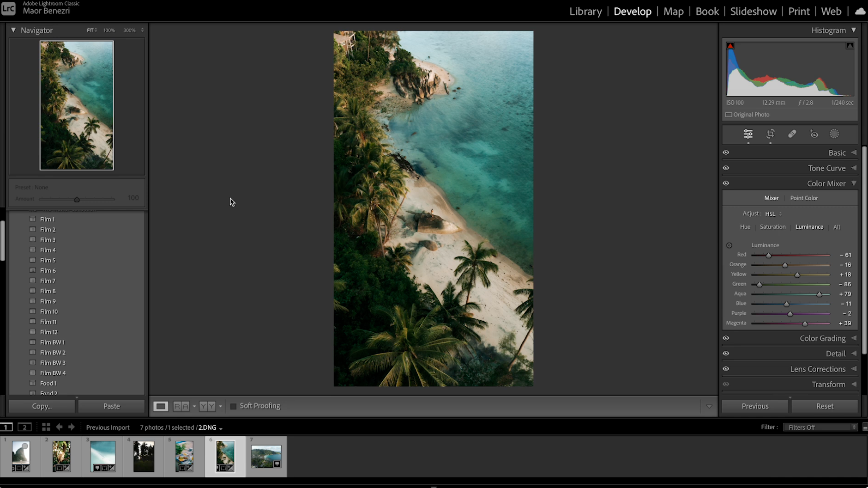
Task: Click the Before/After YY view icon
Action: coord(207,406)
